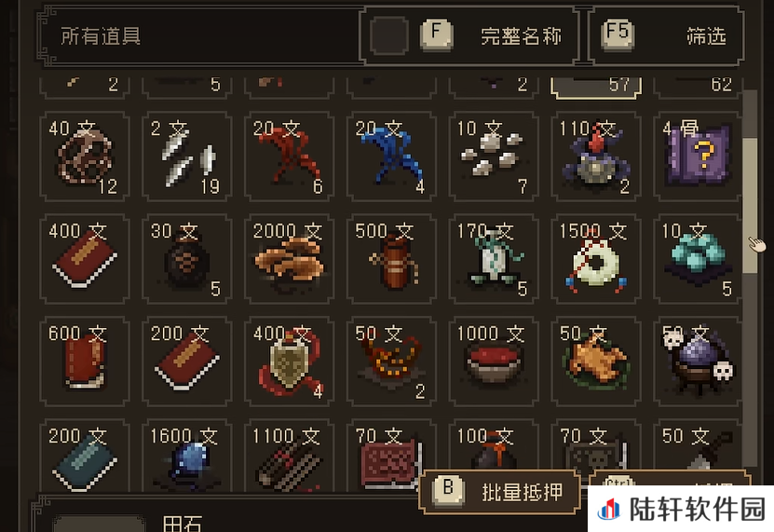The height and width of the screenshot is (532, 774).
Task: Toggle the 完整名称 full name checkbox
Action: [x=389, y=35]
